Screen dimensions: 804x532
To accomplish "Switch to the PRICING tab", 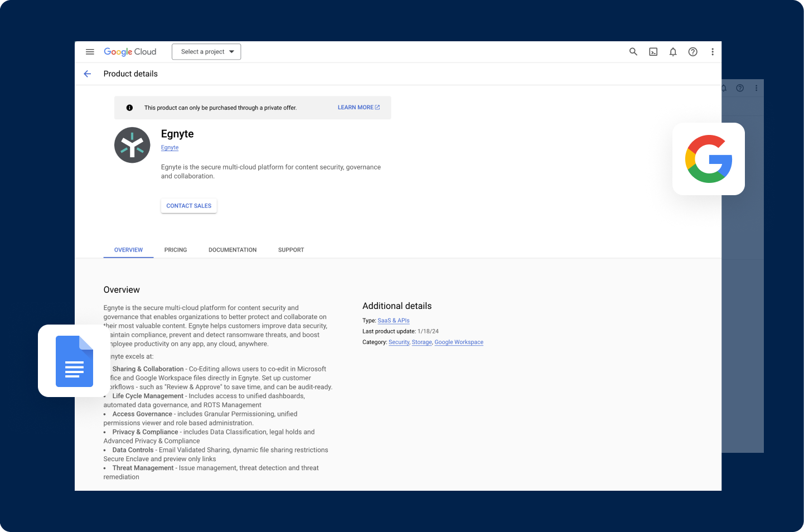I will click(x=176, y=250).
